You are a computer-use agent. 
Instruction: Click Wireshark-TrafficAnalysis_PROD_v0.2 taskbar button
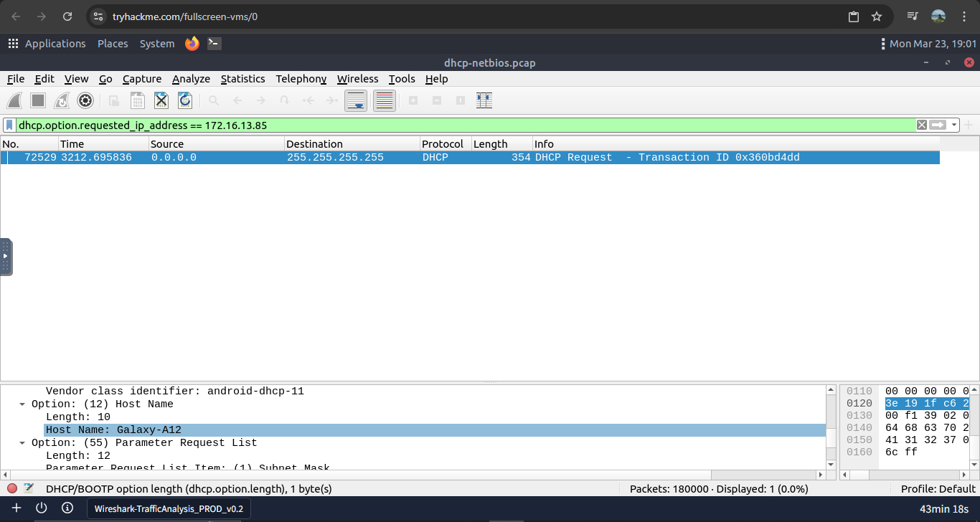point(169,509)
